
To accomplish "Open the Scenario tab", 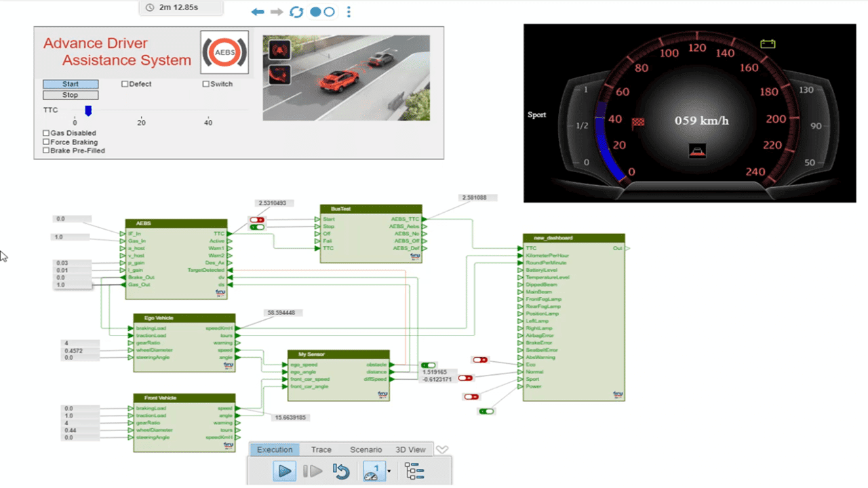I will pos(366,449).
